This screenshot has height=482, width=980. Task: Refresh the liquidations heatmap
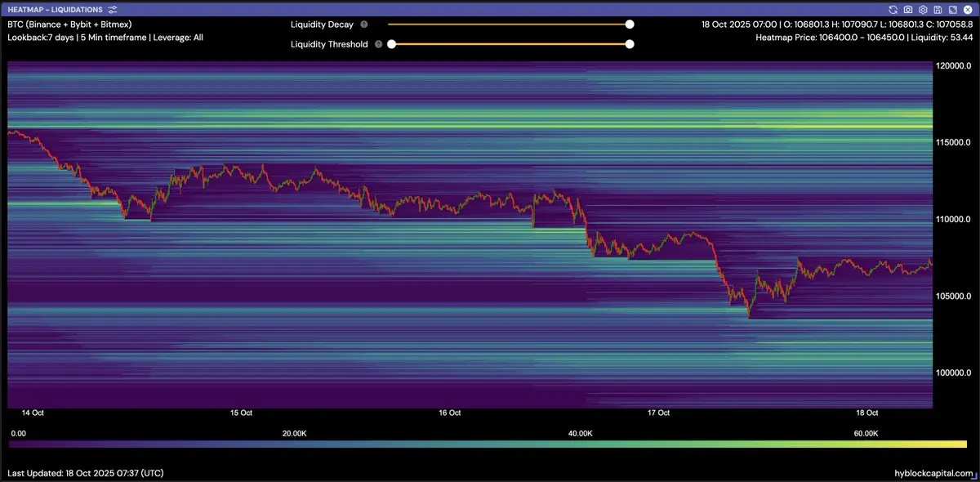[x=894, y=9]
